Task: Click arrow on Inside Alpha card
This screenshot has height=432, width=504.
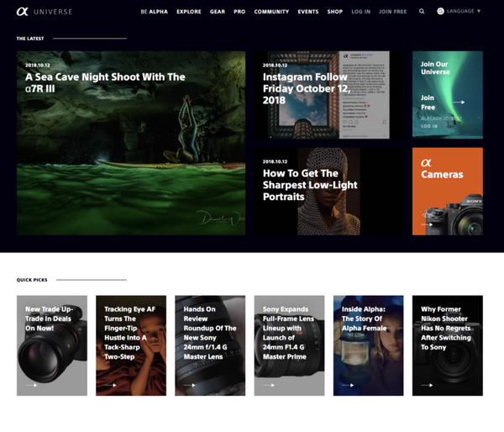Action: (348, 385)
